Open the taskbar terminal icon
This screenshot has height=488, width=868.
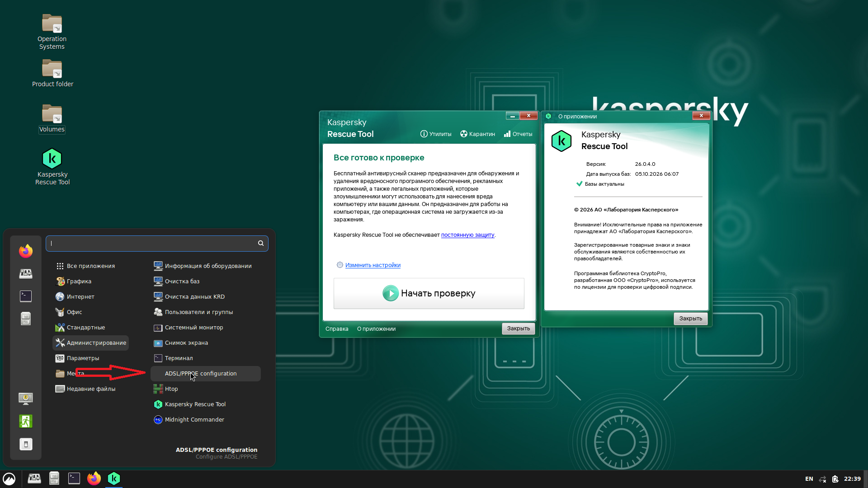(x=74, y=479)
